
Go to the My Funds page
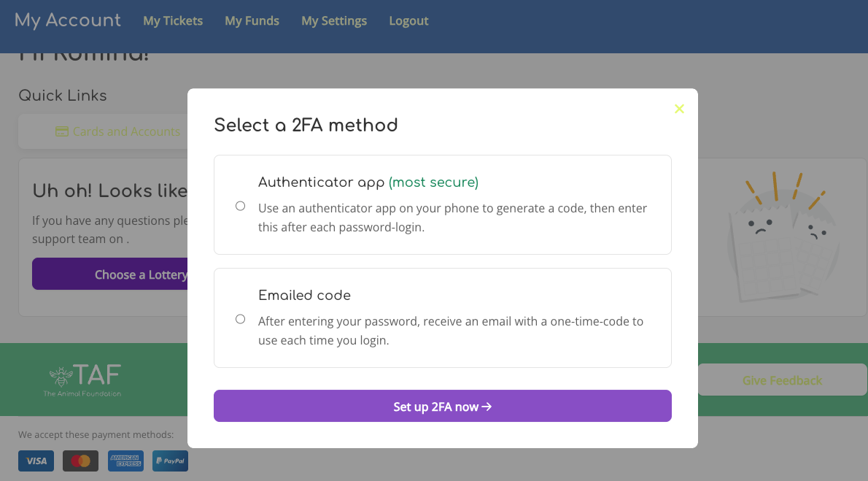point(252,21)
